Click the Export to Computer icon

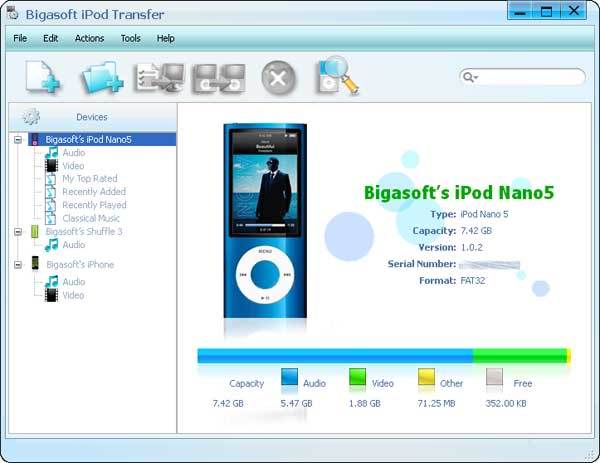tap(159, 78)
